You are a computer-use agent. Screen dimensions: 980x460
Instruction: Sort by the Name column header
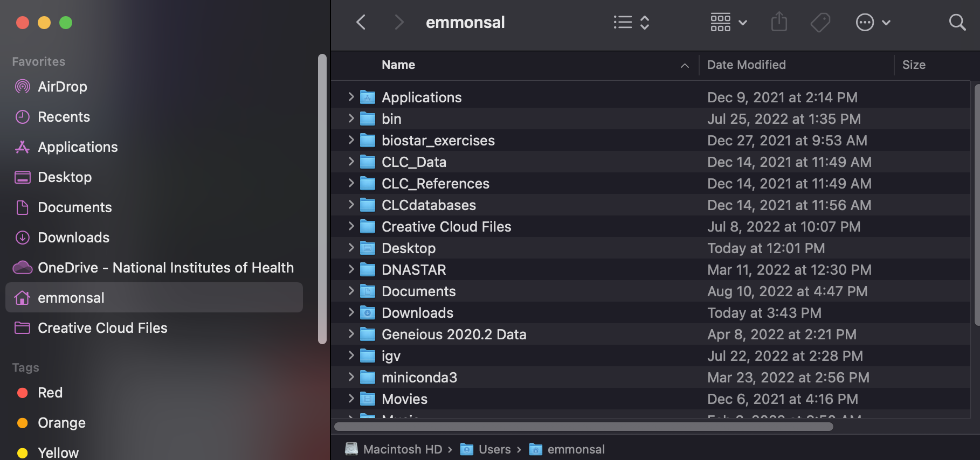click(398, 65)
